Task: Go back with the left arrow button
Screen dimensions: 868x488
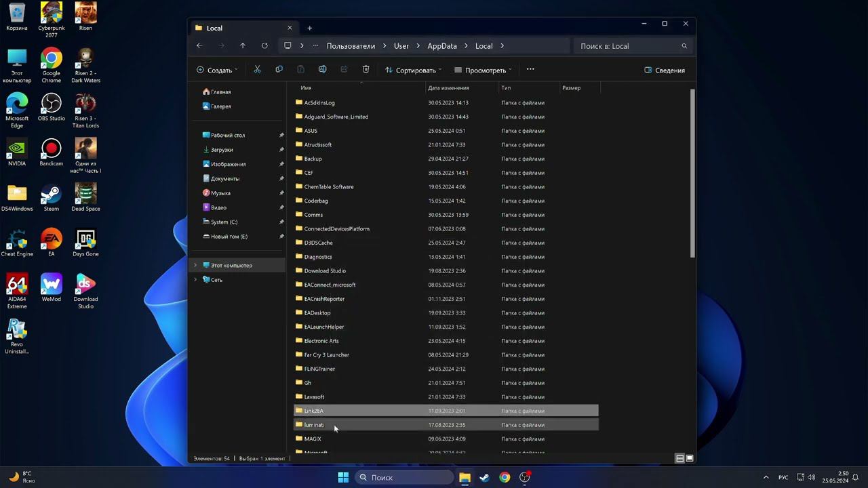Action: (x=199, y=46)
